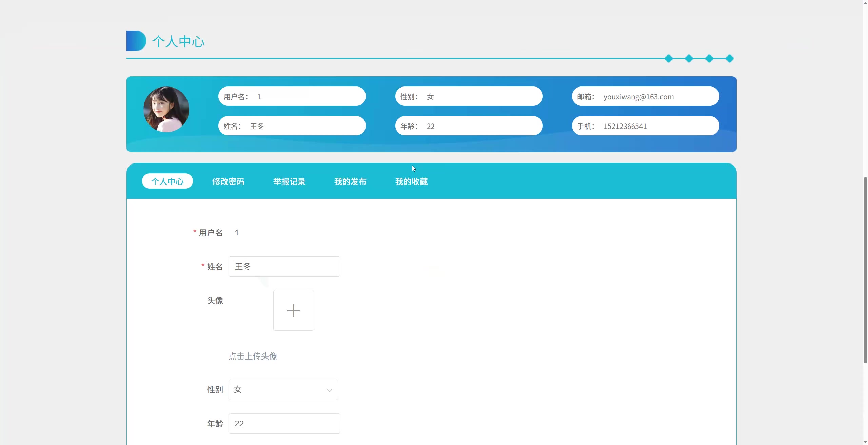Click the round profile avatar photo
868x445 pixels.
tap(166, 109)
